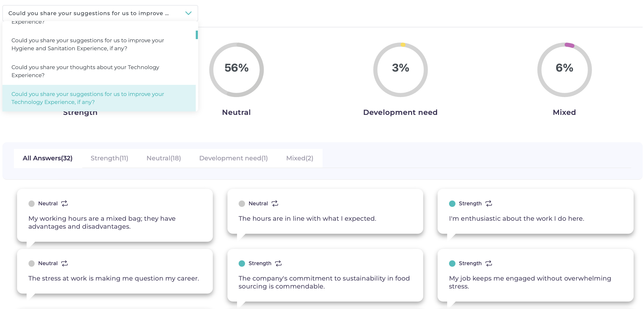
Task: Swap sentiment on 'mixed bag' working hours answer
Action: coord(64,203)
